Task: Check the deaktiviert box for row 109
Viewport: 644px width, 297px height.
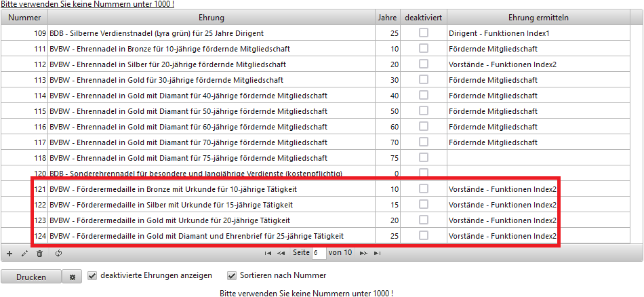Action: [424, 33]
